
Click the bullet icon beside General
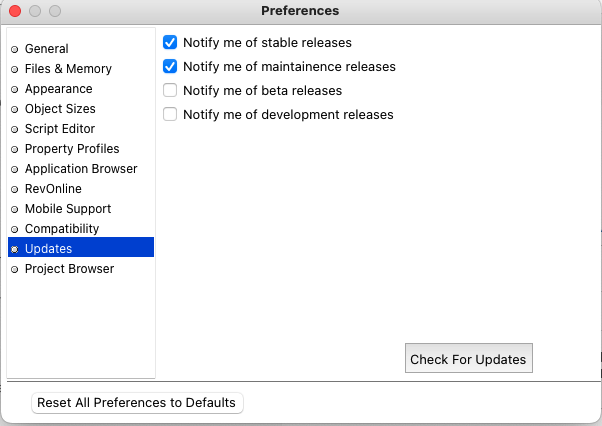pos(15,49)
